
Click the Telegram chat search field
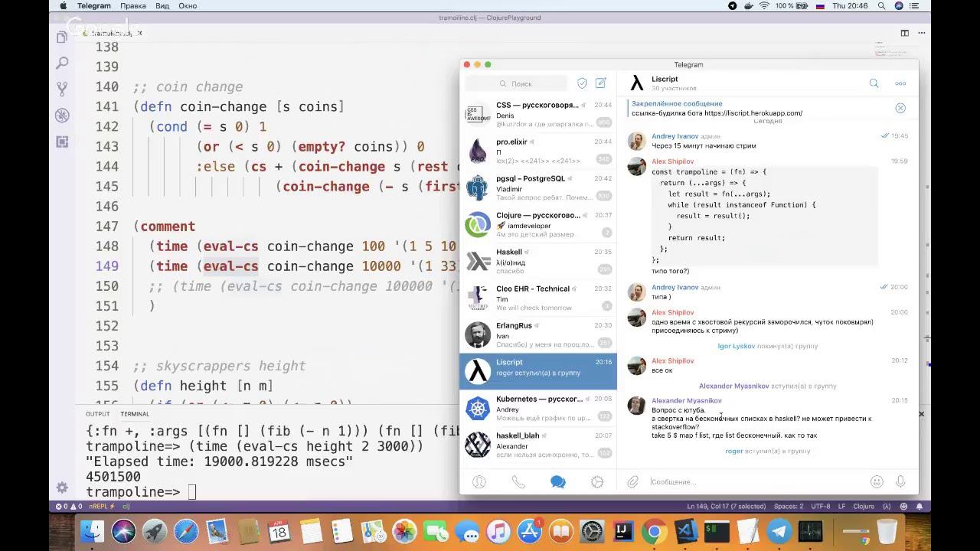point(516,83)
